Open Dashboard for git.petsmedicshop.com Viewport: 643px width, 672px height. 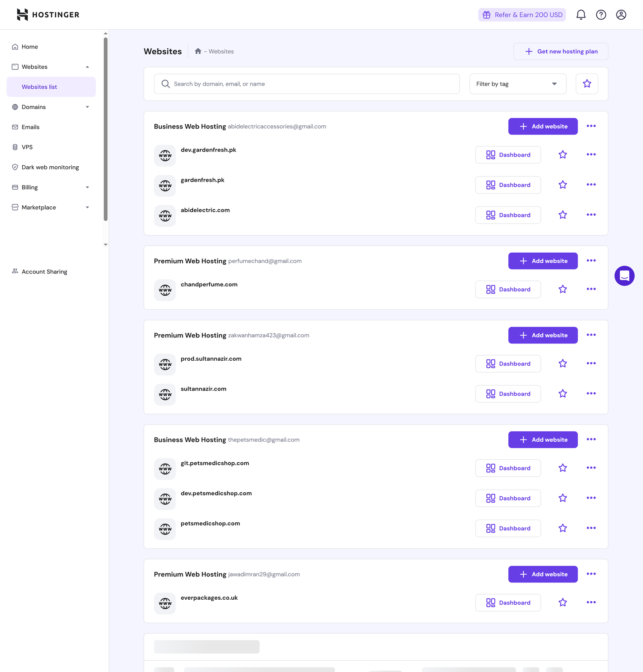pyautogui.click(x=508, y=468)
